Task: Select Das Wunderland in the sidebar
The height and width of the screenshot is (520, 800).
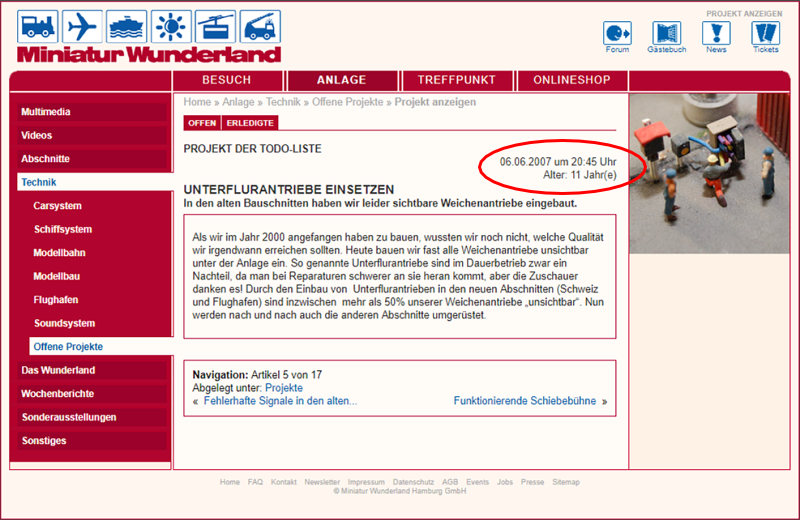Action: (92, 370)
